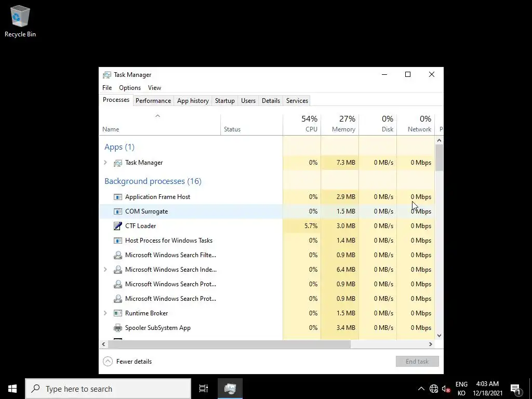Click Host Process for Windows Tasks icon

point(118,241)
